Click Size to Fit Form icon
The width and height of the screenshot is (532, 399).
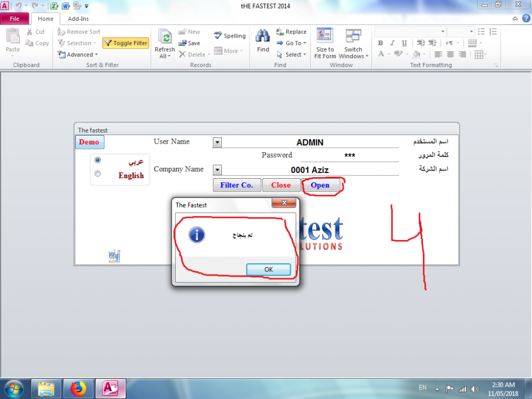(x=325, y=35)
